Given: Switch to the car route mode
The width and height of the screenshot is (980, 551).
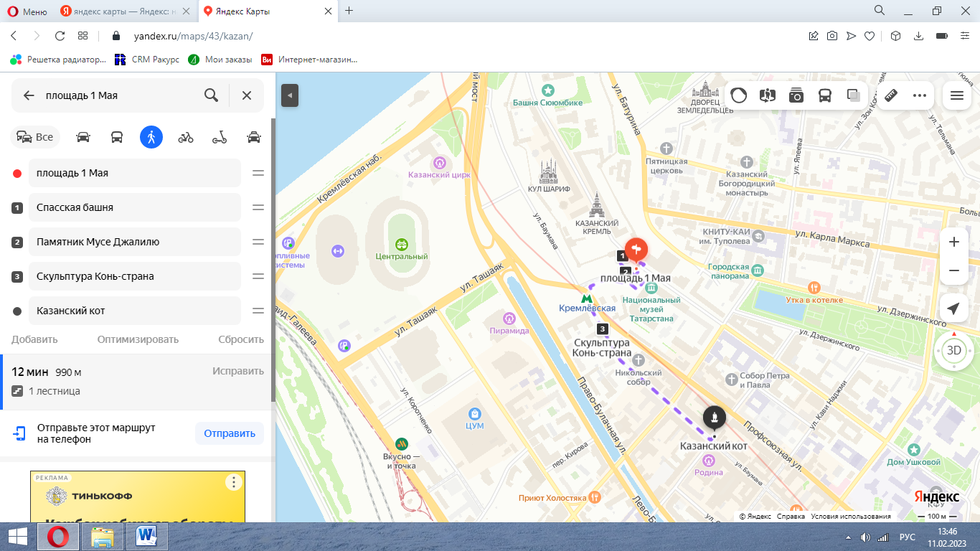Looking at the screenshot, I should click(83, 137).
